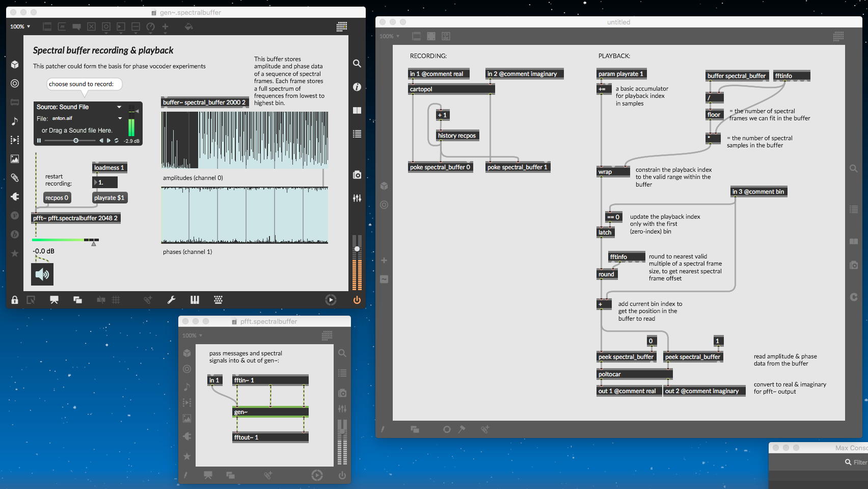Show the MIDI keyboard piano icon

[x=195, y=300]
